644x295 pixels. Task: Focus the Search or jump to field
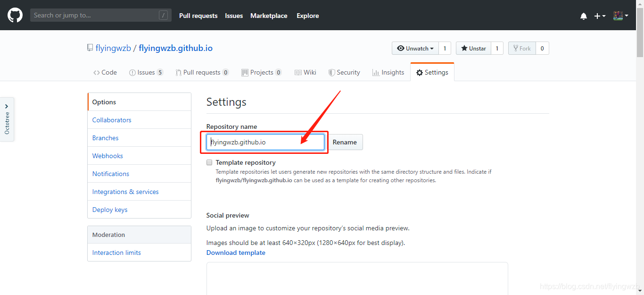101,15
